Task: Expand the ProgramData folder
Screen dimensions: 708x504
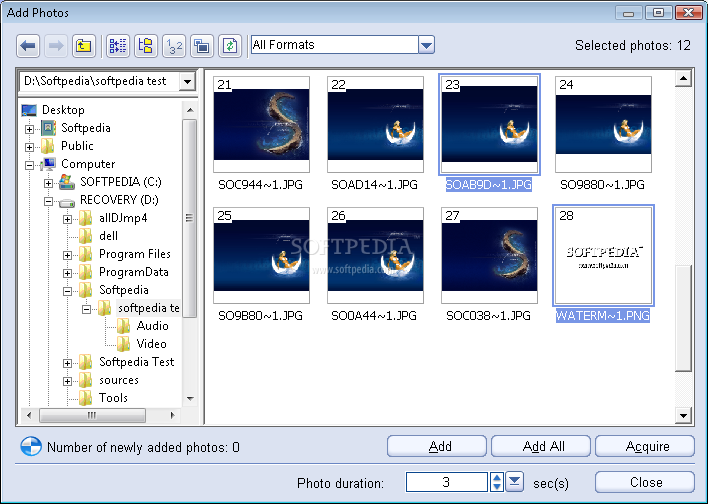Action: click(67, 274)
